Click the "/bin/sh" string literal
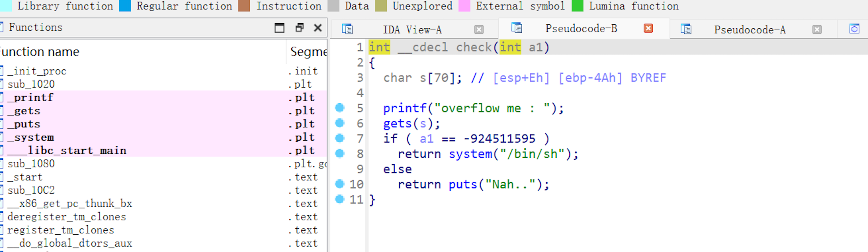Viewport: 868px width, 252px height. pos(532,154)
